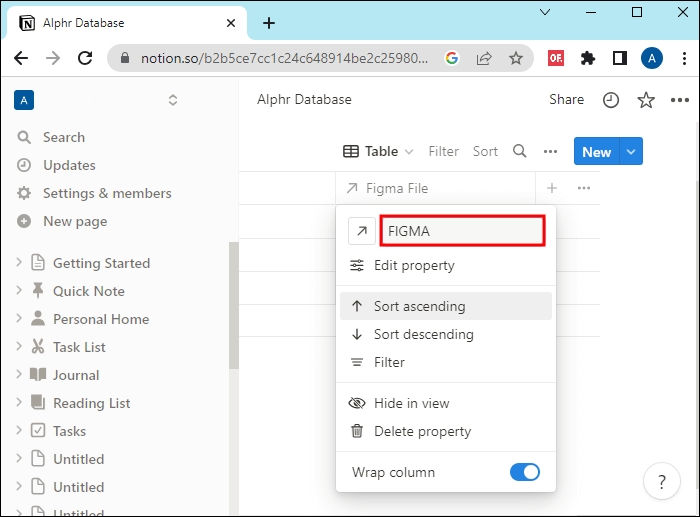Click the Google icon in address bar
700x517 pixels.
(x=452, y=58)
